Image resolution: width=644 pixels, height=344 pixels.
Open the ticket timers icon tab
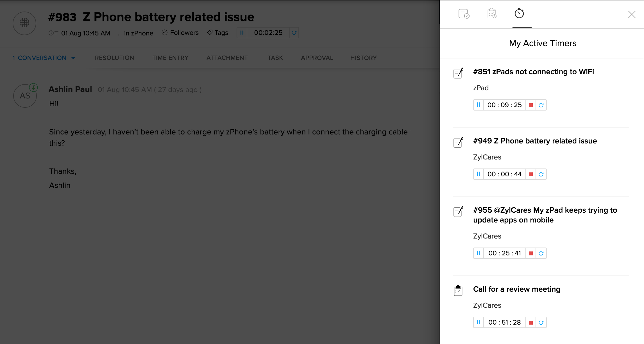(464, 14)
